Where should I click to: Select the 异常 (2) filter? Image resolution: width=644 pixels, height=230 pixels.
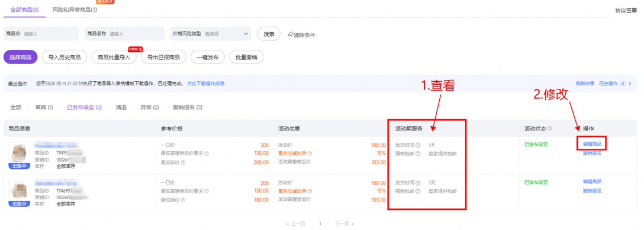[150, 107]
